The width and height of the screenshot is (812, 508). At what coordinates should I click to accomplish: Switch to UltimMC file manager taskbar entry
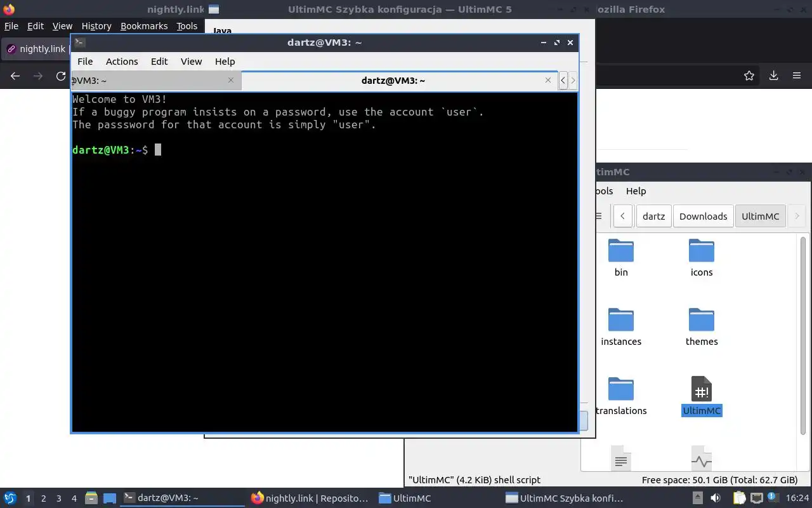pyautogui.click(x=438, y=498)
